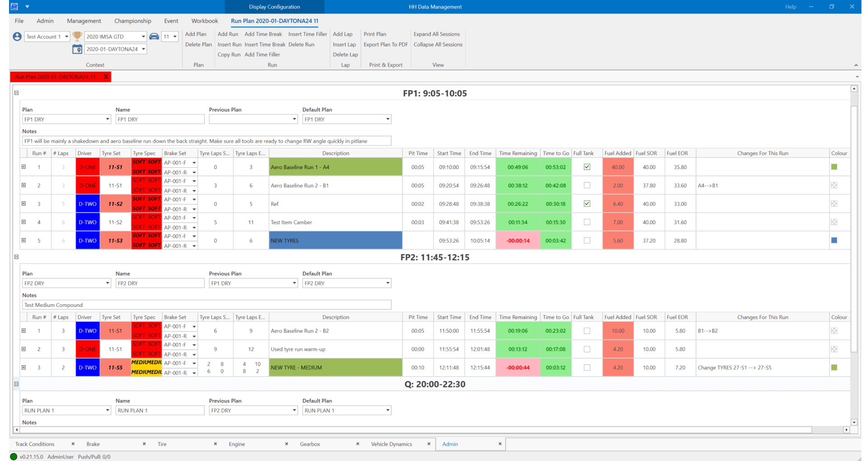Click Export Plan To PDF
This screenshot has width=868, height=461.
pos(386,44)
